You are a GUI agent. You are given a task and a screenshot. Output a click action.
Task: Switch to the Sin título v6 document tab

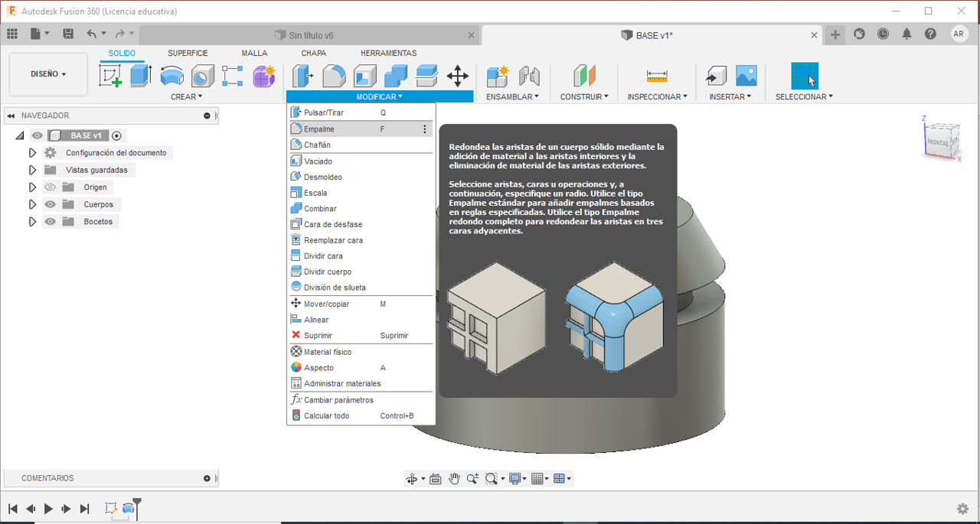310,35
